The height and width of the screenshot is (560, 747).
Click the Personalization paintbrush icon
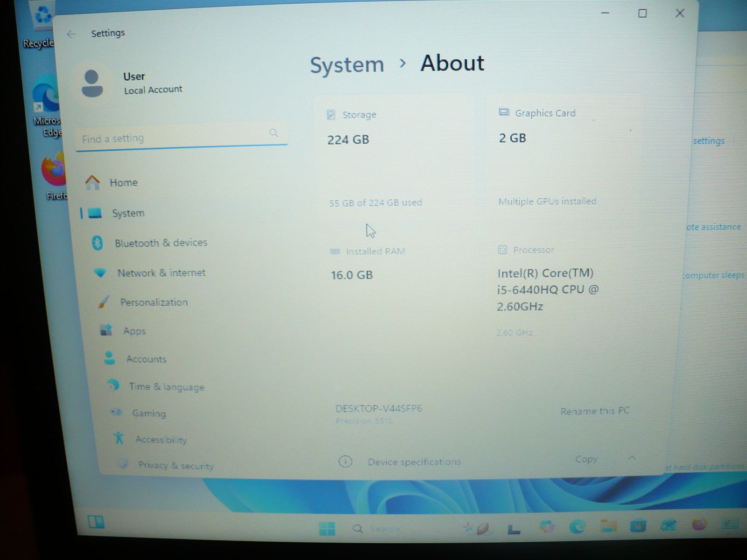(x=104, y=302)
